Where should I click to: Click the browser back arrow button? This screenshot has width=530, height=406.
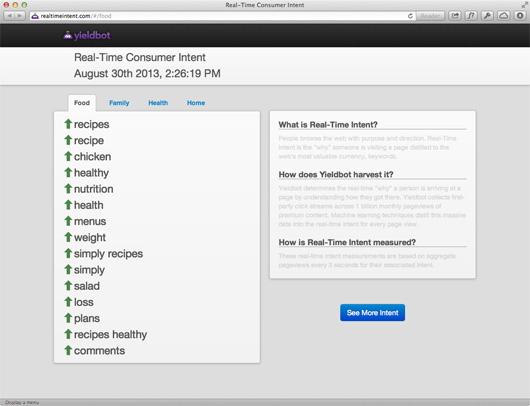point(9,16)
